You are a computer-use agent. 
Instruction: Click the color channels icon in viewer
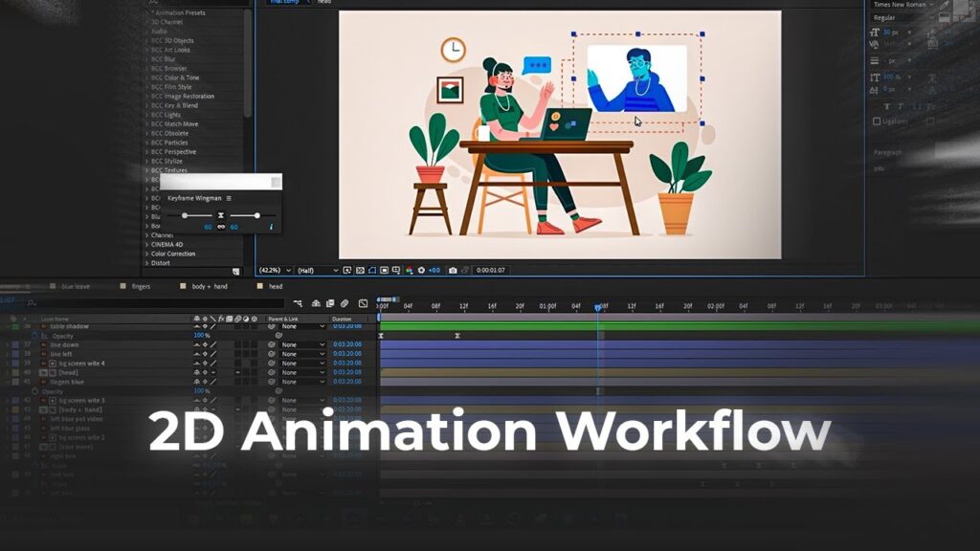point(409,271)
